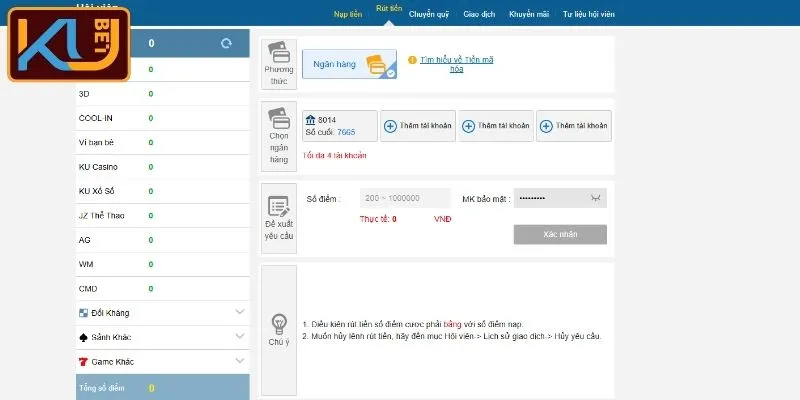
Task: Click the 3D wallet row
Action: click(163, 94)
